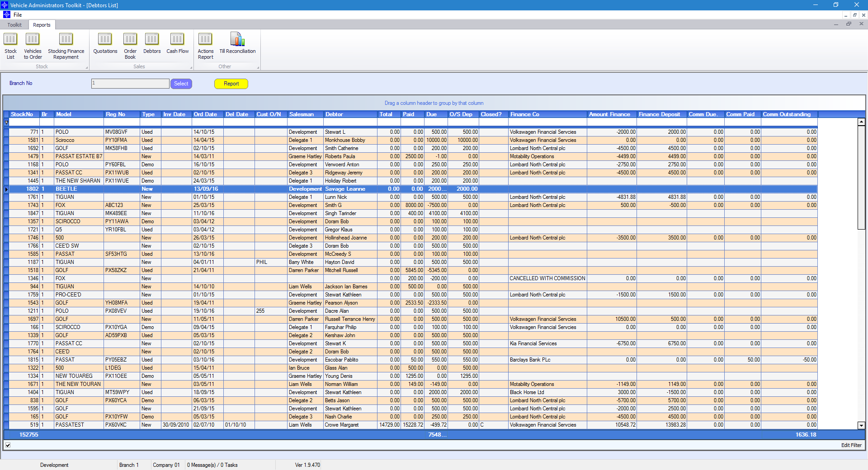The height and width of the screenshot is (470, 868).
Task: Click the Company 01 status bar entry
Action: click(x=166, y=465)
